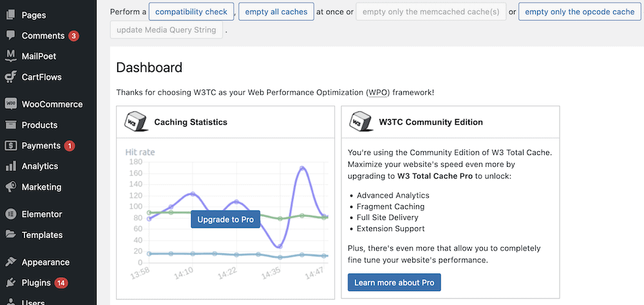Click the W3TC cube icon beside Community Edition

coord(361,122)
